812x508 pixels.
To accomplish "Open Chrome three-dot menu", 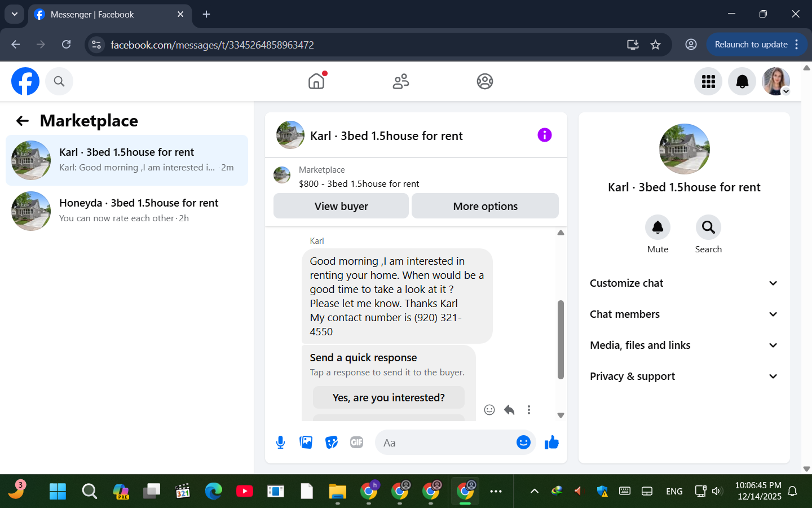I will 797,45.
